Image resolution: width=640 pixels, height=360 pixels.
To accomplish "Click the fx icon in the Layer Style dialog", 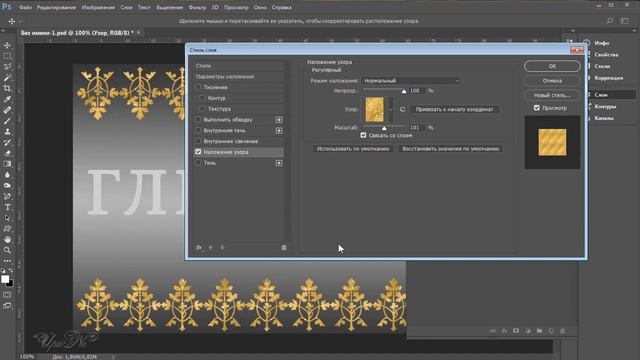I will [x=199, y=247].
